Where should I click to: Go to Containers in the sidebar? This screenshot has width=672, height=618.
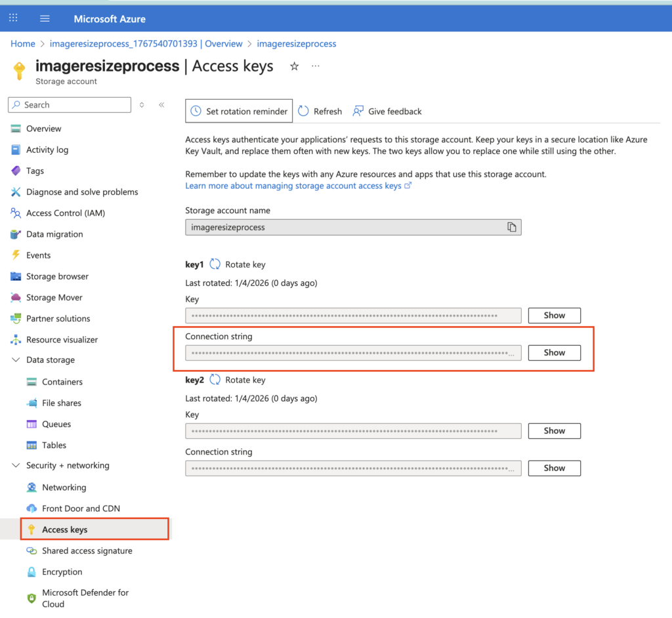tap(62, 382)
